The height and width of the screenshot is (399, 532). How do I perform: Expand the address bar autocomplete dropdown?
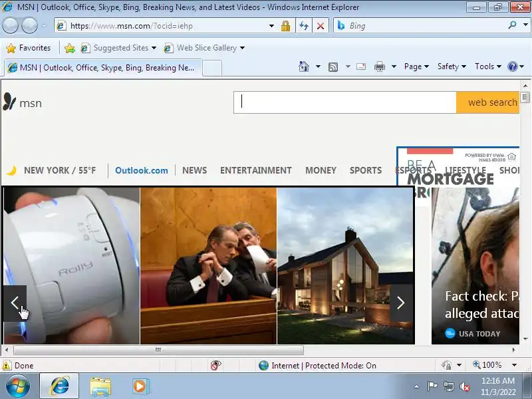[x=271, y=26]
